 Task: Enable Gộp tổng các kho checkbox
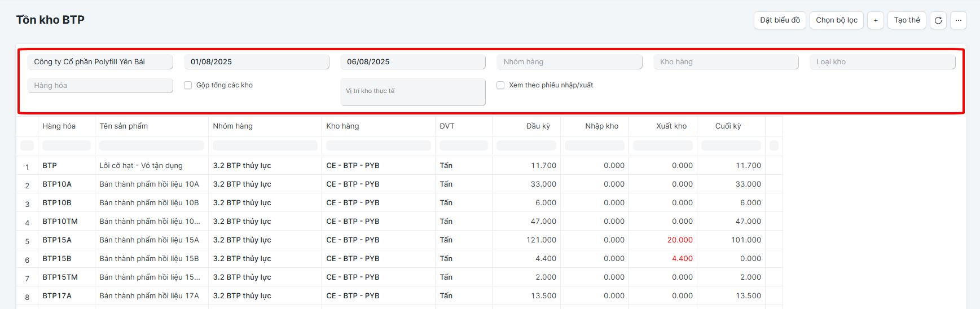[x=188, y=85]
